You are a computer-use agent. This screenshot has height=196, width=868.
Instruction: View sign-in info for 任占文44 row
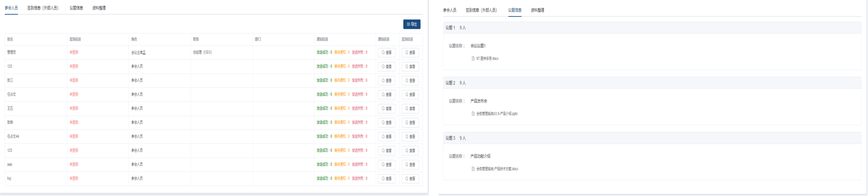(410, 137)
